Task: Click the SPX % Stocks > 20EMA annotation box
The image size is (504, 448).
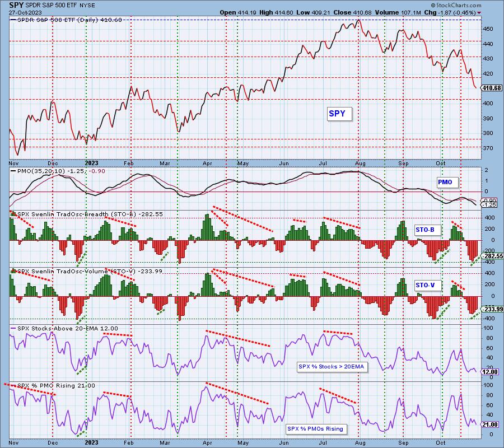Action: (x=332, y=366)
